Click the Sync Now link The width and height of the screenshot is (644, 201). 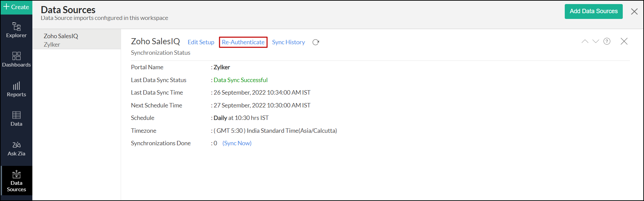(x=237, y=143)
